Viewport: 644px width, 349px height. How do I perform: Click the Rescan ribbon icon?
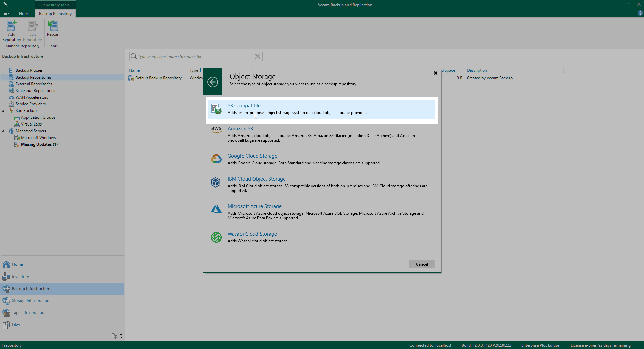53,29
